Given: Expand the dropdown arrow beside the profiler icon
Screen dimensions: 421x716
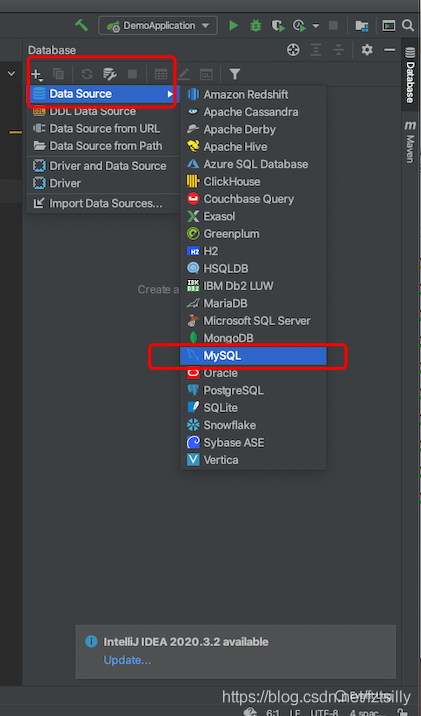Looking at the screenshot, I should pyautogui.click(x=316, y=26).
